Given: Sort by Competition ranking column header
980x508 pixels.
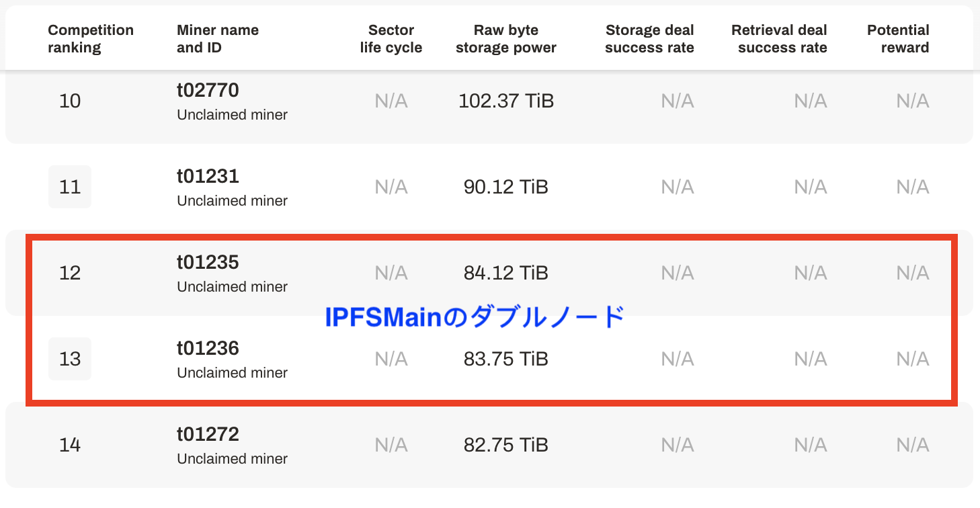Looking at the screenshot, I should (91, 39).
